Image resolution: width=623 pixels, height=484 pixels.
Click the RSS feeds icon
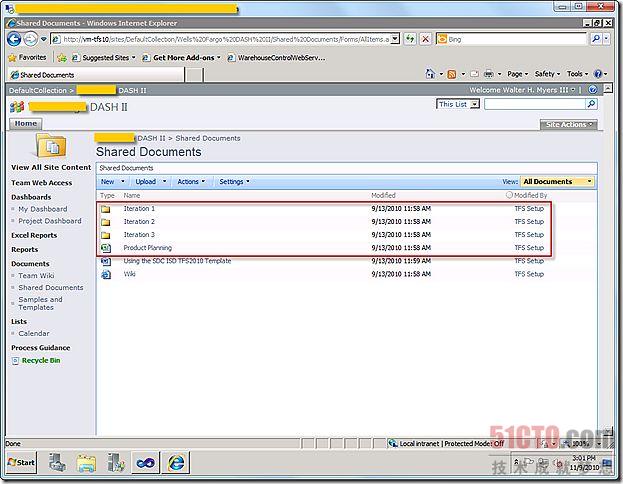[x=452, y=74]
